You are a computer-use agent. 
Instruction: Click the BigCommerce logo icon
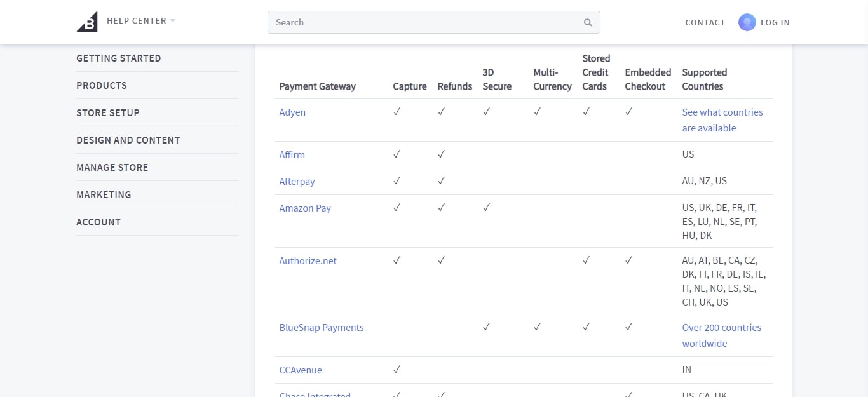[87, 22]
